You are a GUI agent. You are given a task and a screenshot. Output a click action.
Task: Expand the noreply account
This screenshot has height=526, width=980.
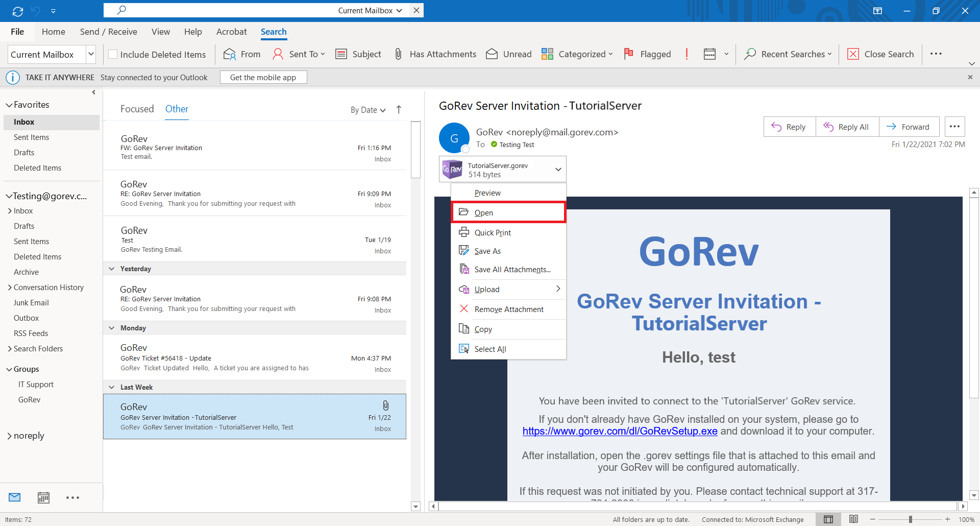tap(9, 436)
